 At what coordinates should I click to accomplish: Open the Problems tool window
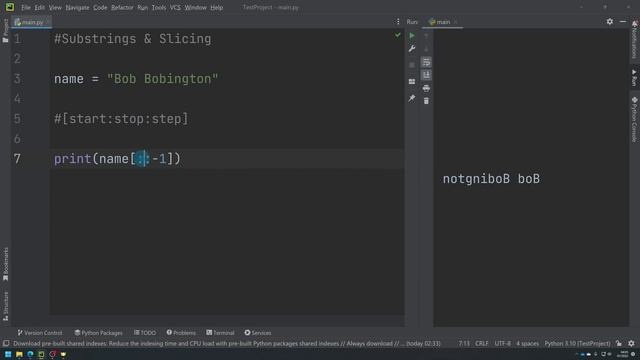coord(181,333)
